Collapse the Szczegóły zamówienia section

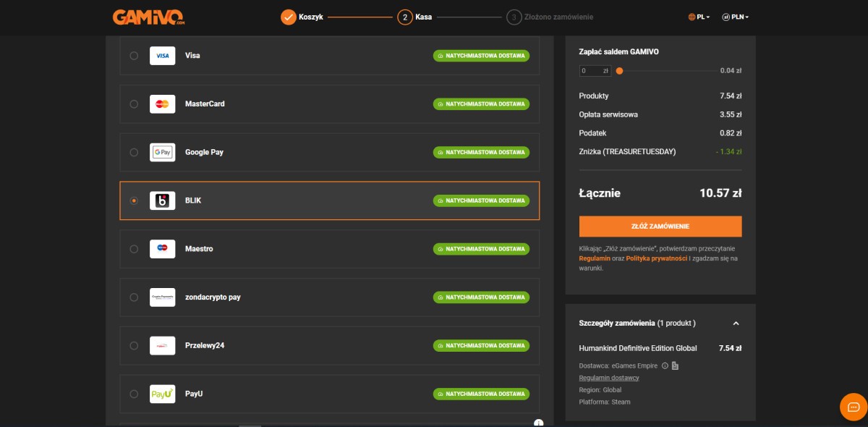click(736, 324)
